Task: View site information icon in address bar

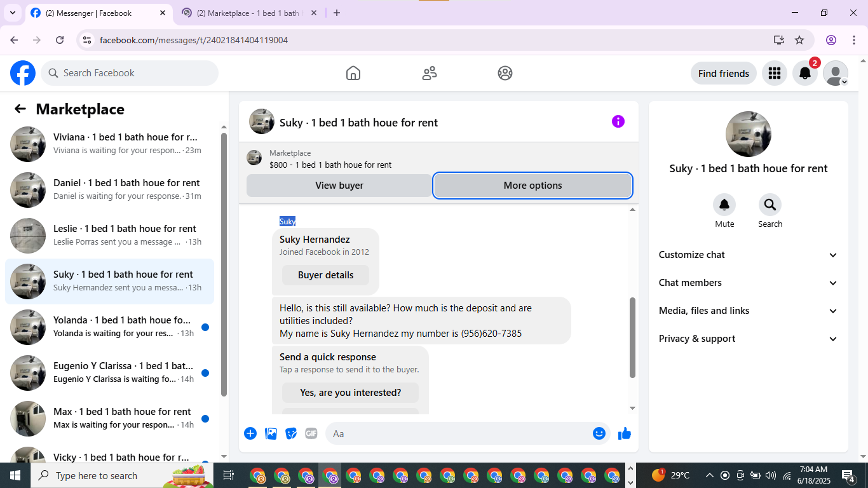Action: pyautogui.click(x=88, y=40)
